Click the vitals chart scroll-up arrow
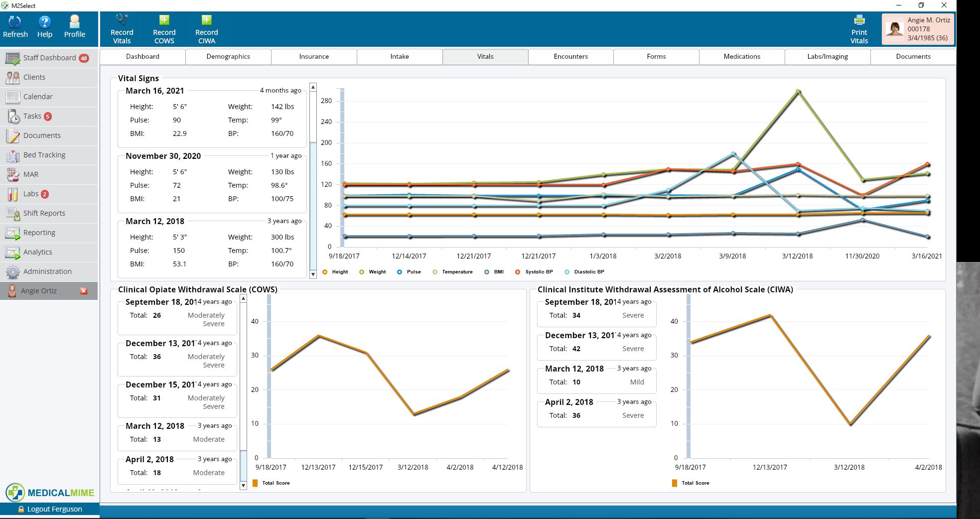Image resolution: width=980 pixels, height=519 pixels. coord(313,86)
